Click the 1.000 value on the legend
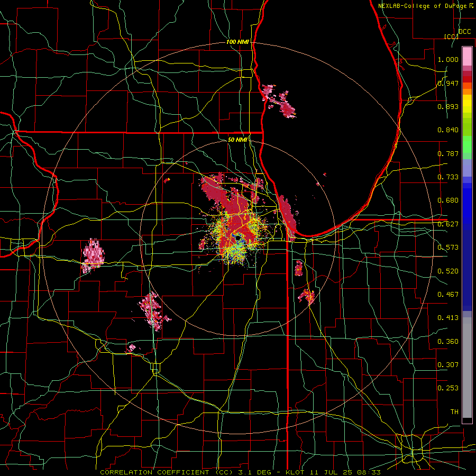Screen dimensions: 476x476 point(448,59)
